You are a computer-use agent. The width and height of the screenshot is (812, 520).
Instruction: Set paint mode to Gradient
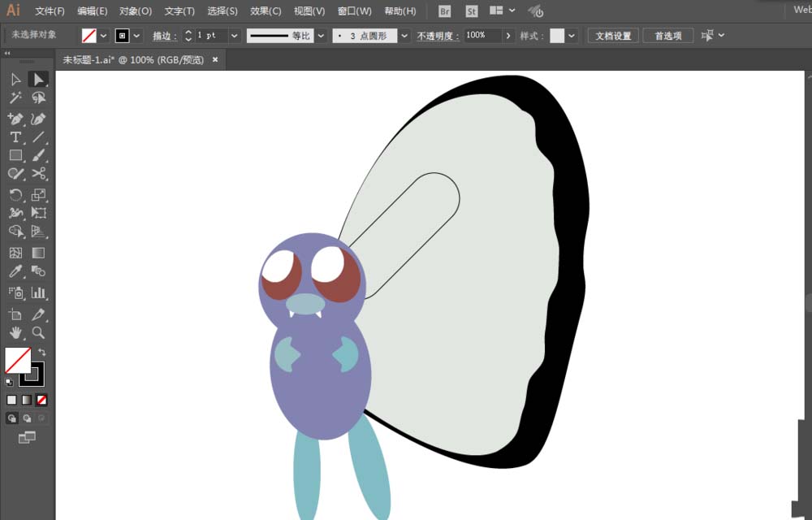(x=27, y=400)
